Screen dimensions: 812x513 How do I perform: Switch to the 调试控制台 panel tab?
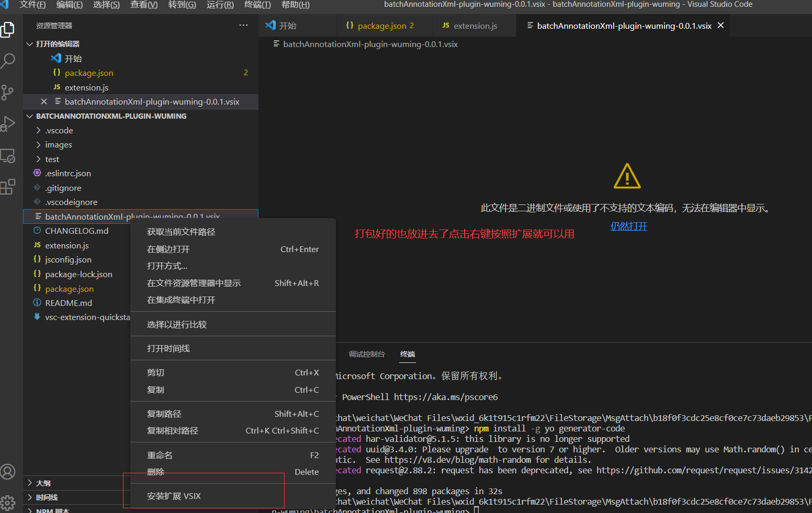pos(367,354)
